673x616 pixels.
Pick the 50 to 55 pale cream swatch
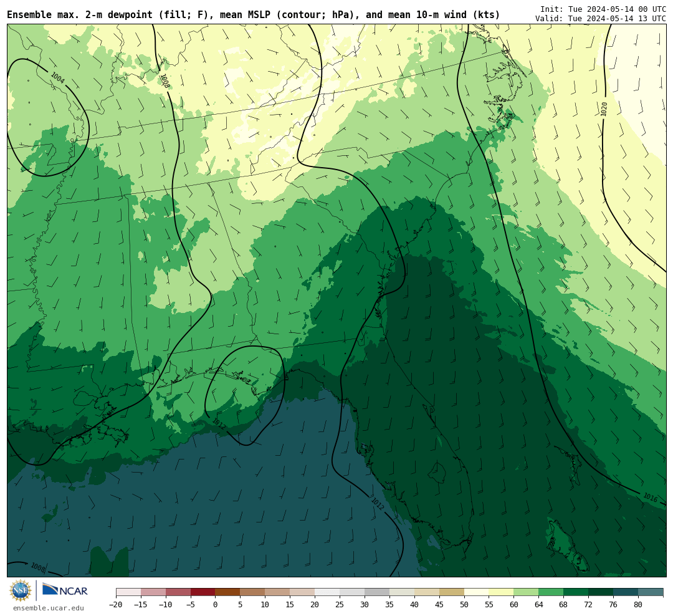pyautogui.click(x=477, y=592)
